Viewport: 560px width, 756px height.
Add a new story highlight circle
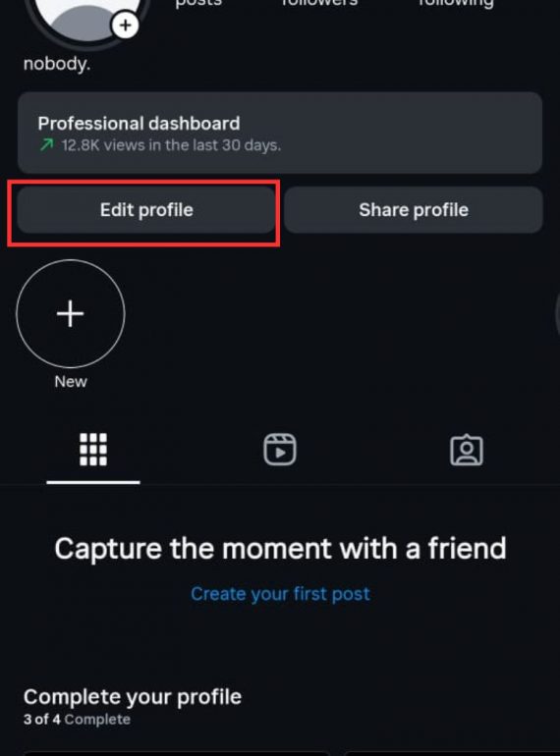[71, 313]
